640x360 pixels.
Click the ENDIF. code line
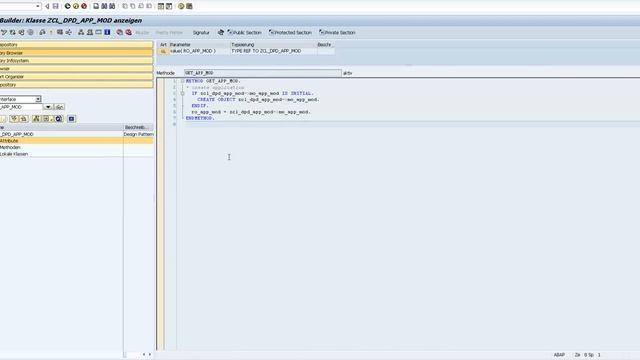(x=200, y=106)
